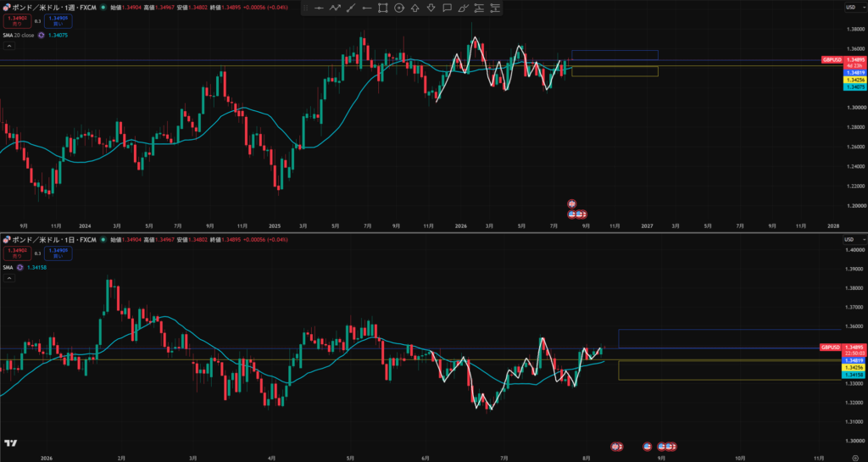Image resolution: width=868 pixels, height=462 pixels.
Task: Click the weekly chart +0.00056 (+0.04%) change
Action: click(266, 8)
